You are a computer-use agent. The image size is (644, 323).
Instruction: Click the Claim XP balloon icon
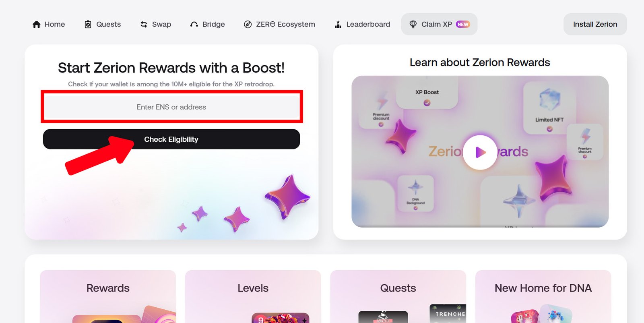click(x=413, y=24)
